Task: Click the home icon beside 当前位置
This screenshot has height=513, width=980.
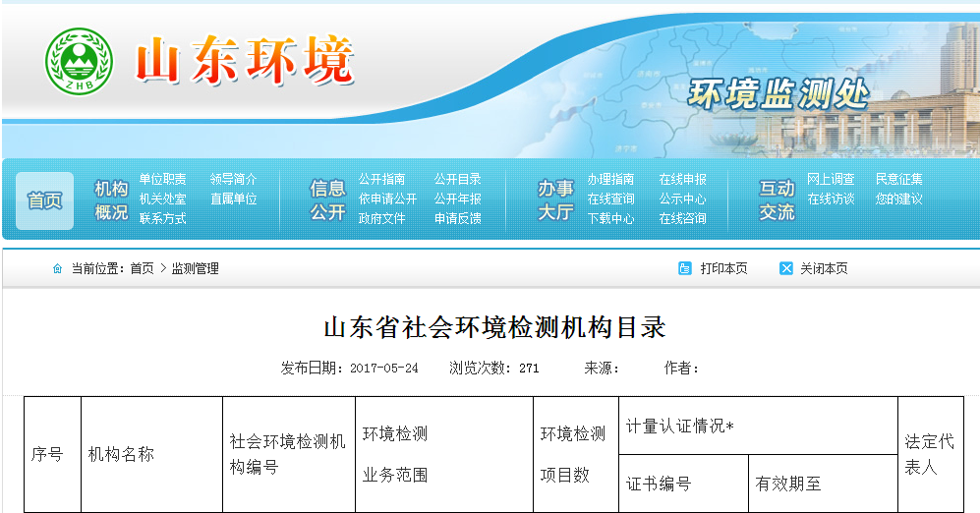Action: tap(57, 268)
